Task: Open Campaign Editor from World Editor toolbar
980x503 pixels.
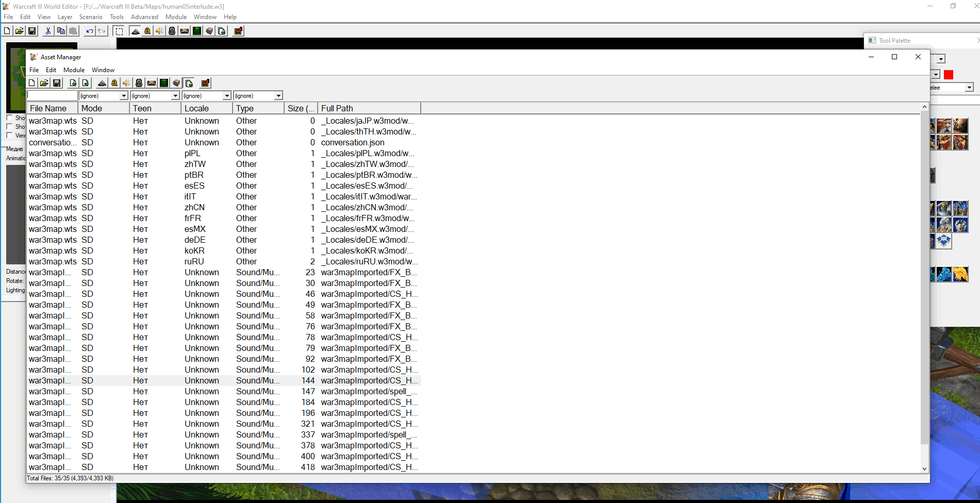Action: (x=185, y=31)
